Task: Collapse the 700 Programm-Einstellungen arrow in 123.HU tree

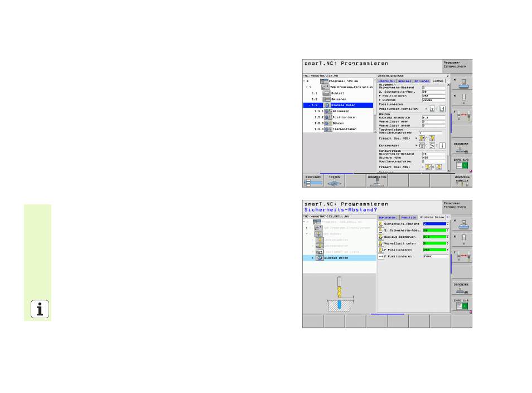Action: [307, 87]
